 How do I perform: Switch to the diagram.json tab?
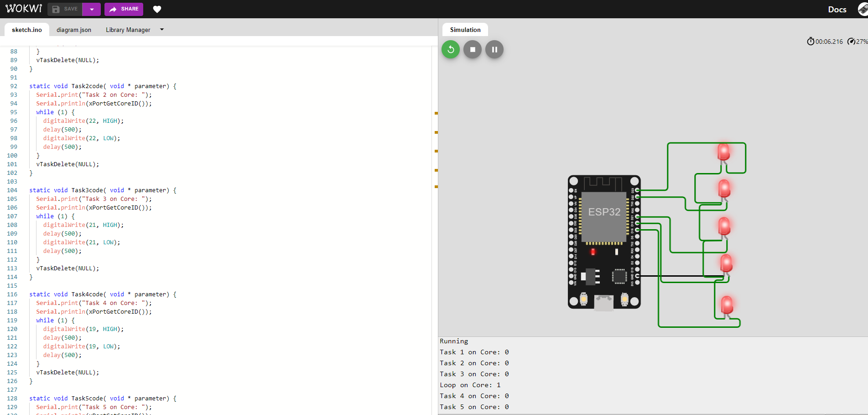(74, 30)
